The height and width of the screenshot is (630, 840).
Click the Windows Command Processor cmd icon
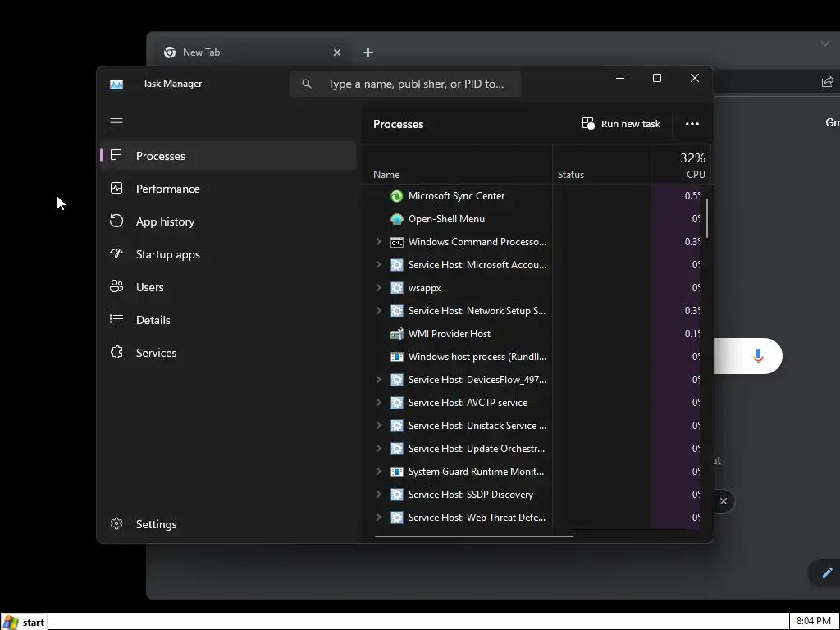click(x=396, y=242)
